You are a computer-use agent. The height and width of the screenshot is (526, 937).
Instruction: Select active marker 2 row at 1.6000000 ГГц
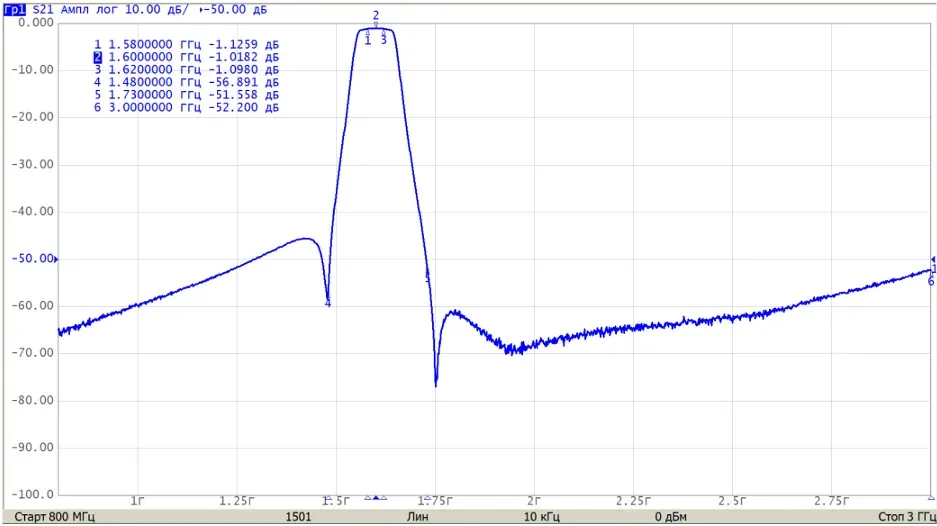coord(186,57)
